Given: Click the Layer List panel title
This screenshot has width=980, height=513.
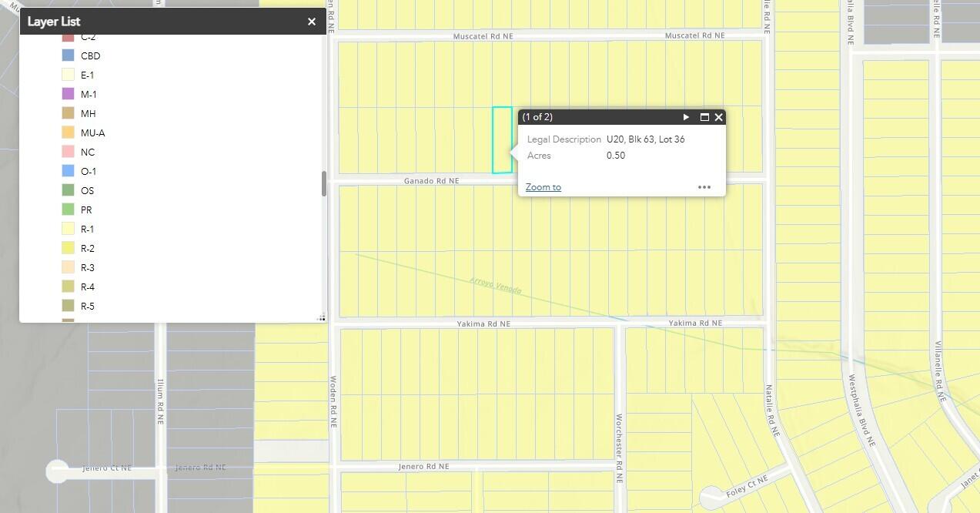Looking at the screenshot, I should point(54,22).
